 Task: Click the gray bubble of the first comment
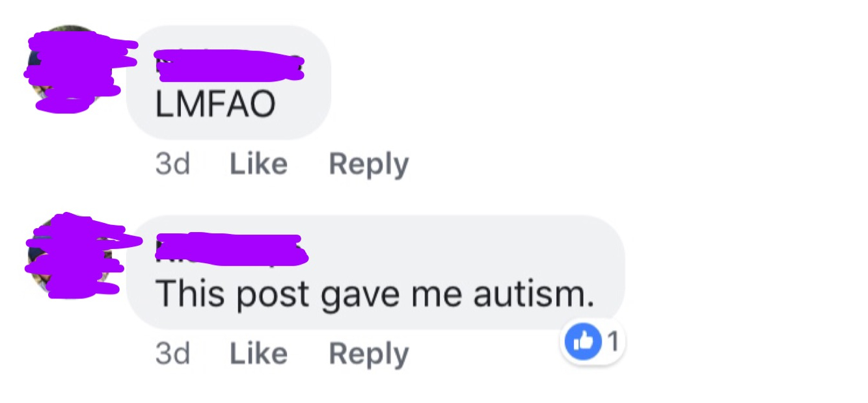229,83
